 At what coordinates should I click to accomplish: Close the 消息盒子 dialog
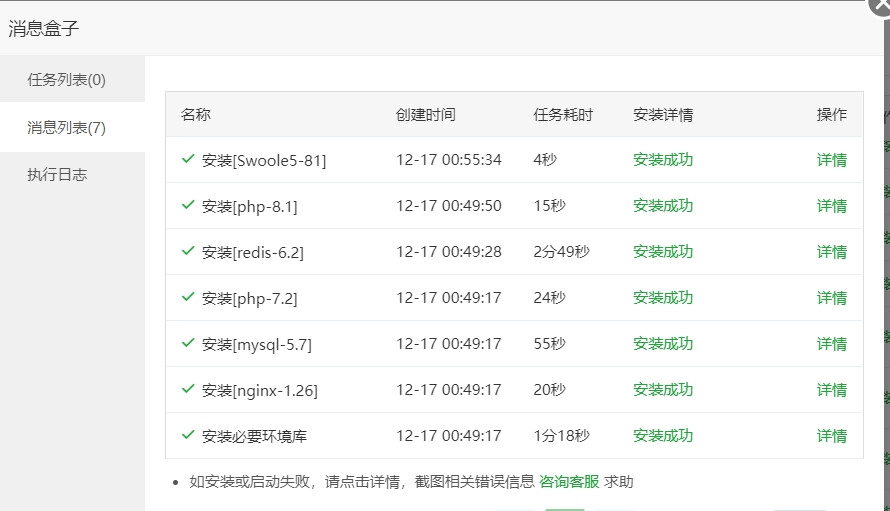coord(881,6)
